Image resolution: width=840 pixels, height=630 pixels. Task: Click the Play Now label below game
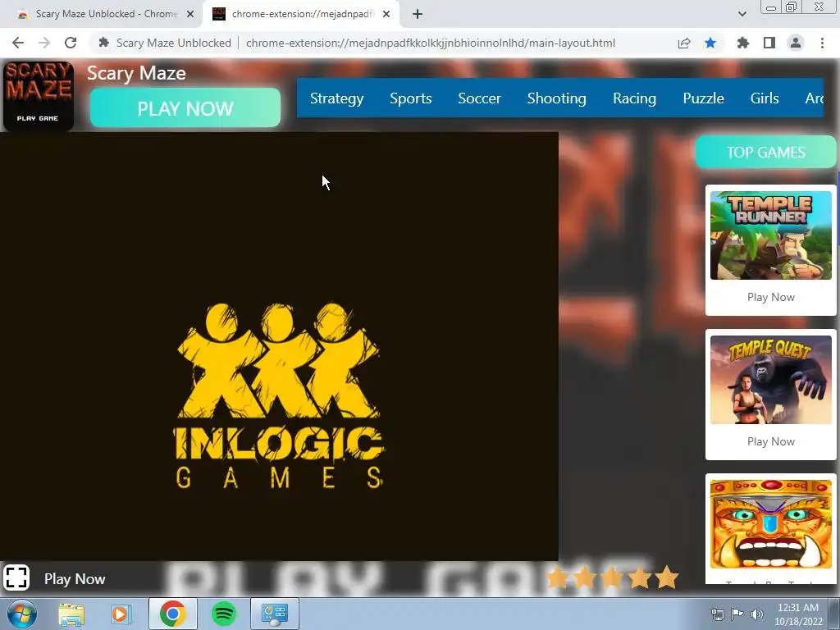pos(75,578)
